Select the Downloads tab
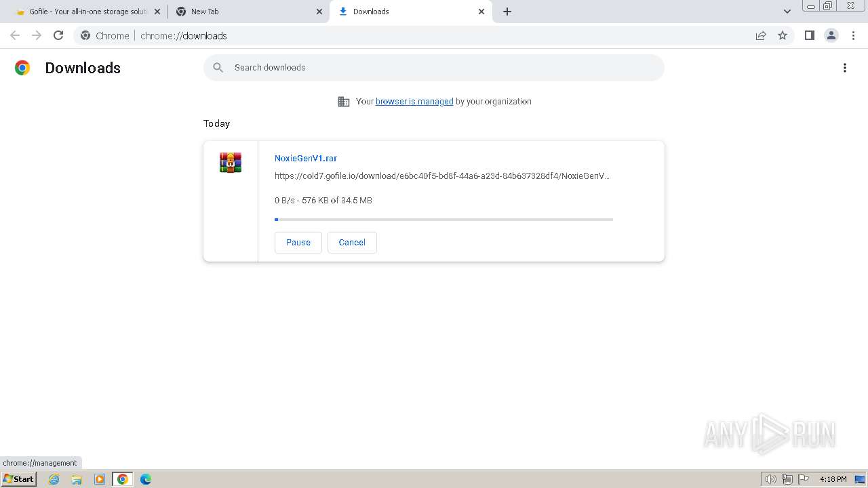The height and width of the screenshot is (488, 868). click(410, 12)
